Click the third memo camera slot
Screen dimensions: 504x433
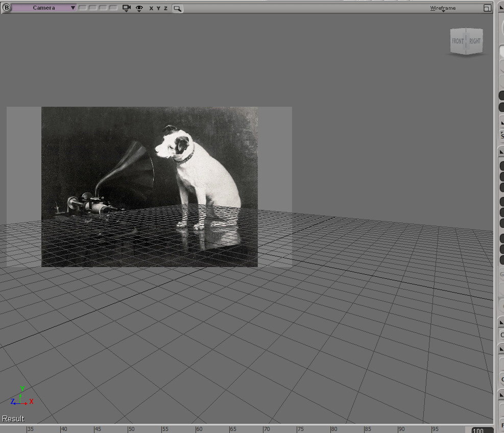[103, 8]
